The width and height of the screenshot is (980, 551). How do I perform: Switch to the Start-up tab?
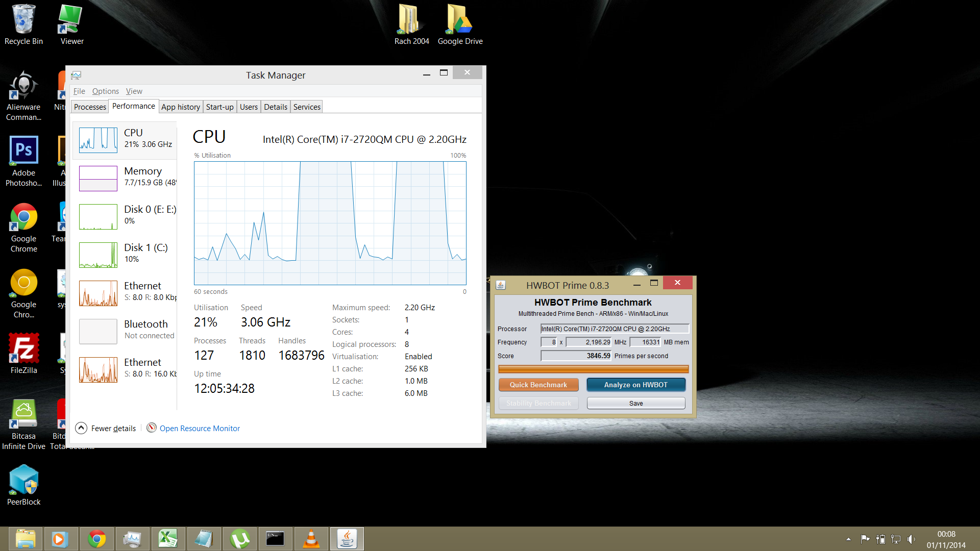pyautogui.click(x=219, y=107)
